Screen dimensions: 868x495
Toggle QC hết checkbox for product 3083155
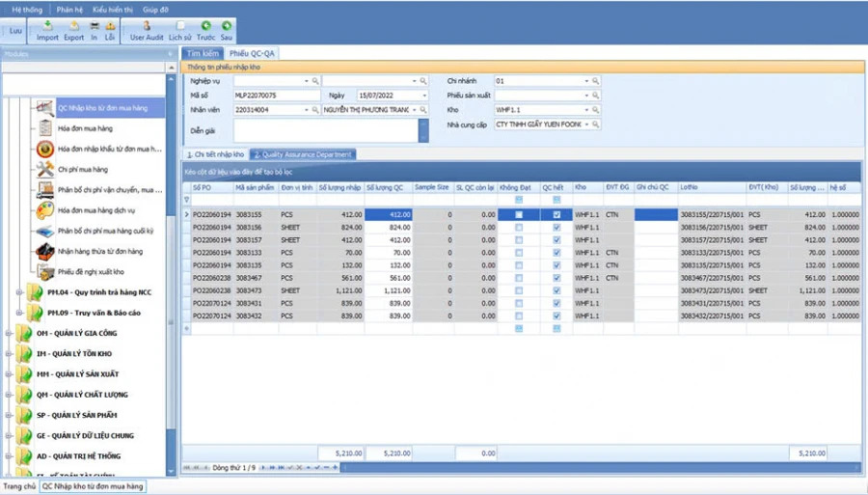(556, 214)
